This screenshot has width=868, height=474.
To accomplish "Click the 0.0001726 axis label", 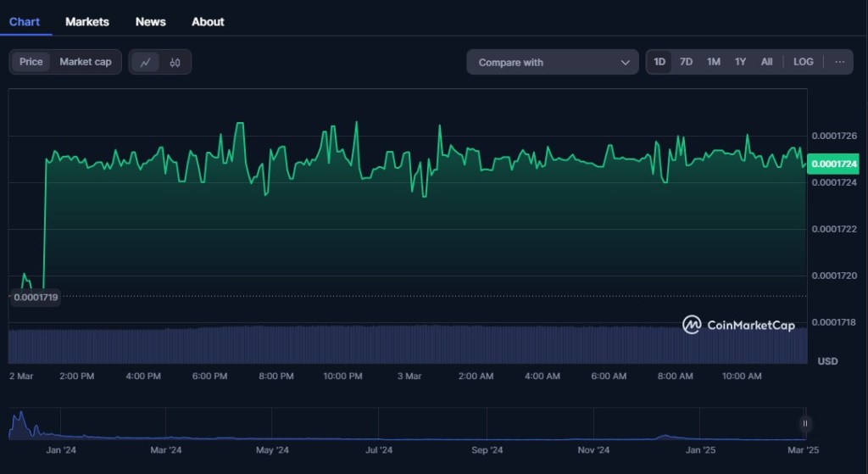I will coord(834,136).
